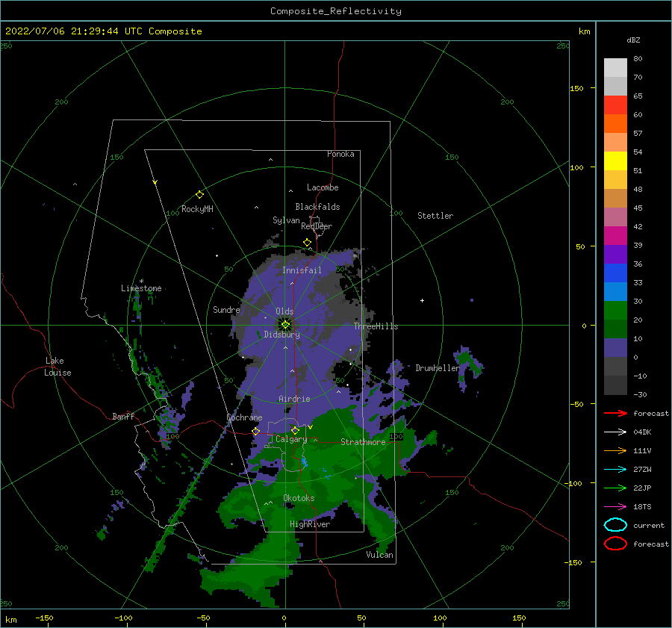Click the purple swatch between 39 and 36 dBZ

click(615, 255)
